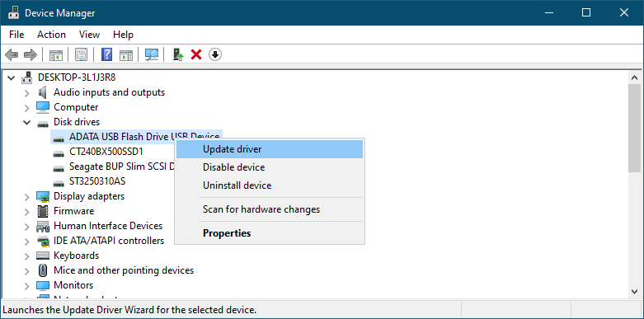Click the Back arrow toolbar icon

11,54
